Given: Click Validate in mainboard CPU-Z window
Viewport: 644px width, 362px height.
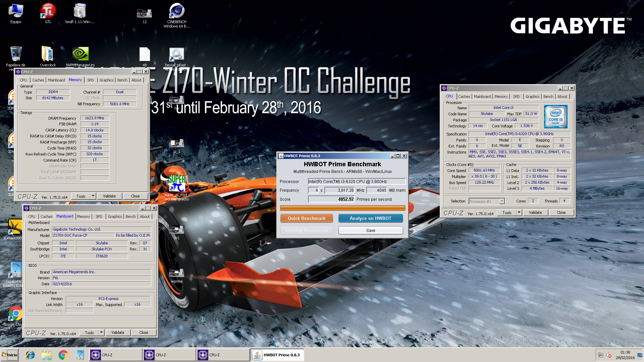Looking at the screenshot, I should click(x=118, y=333).
